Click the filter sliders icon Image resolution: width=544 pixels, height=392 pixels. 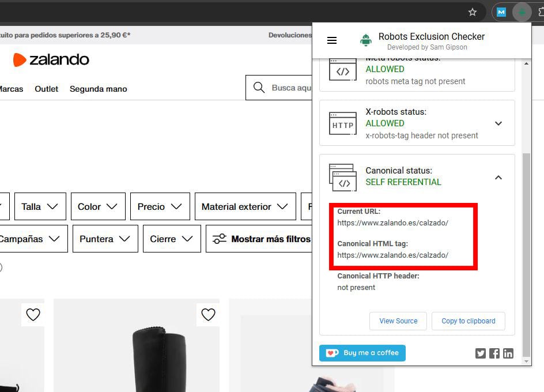pyautogui.click(x=219, y=239)
